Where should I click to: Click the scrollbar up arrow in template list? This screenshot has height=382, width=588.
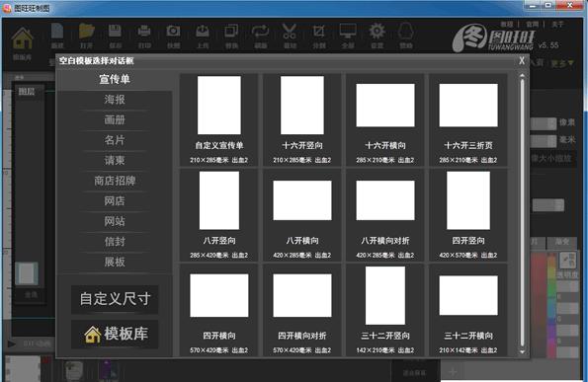pos(522,76)
